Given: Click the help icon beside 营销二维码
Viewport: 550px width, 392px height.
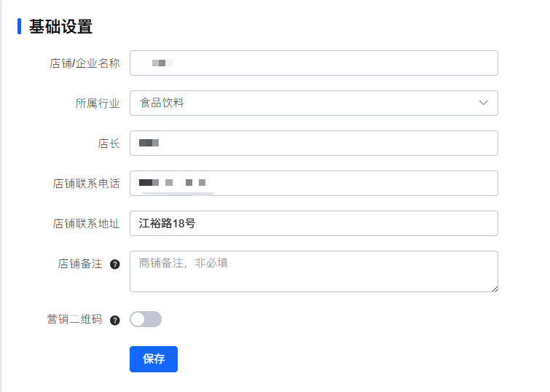Looking at the screenshot, I should coord(114,320).
